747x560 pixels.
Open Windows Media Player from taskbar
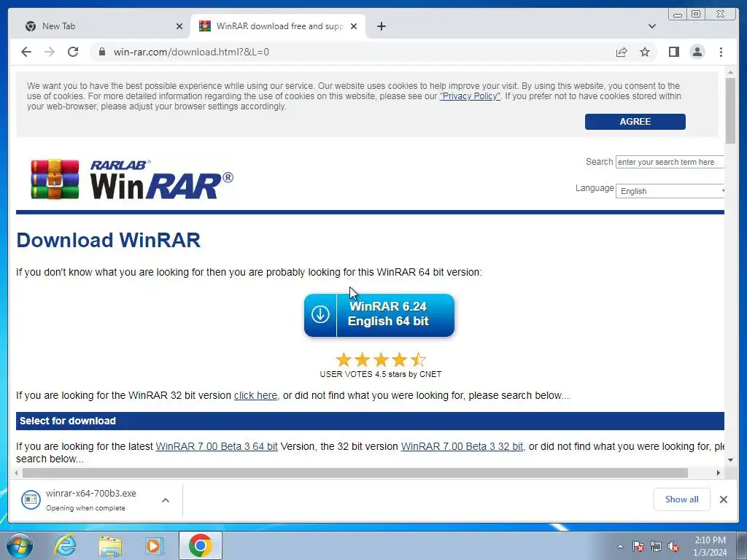155,545
